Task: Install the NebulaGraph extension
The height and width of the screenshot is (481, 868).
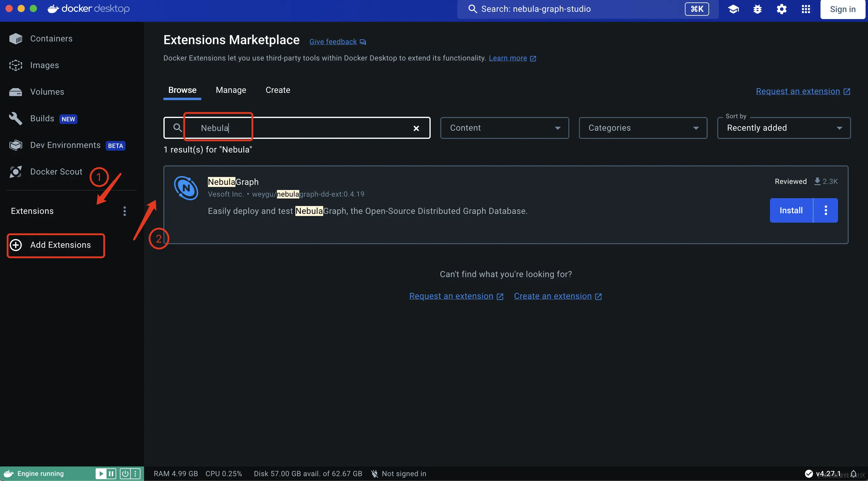Action: pos(791,210)
